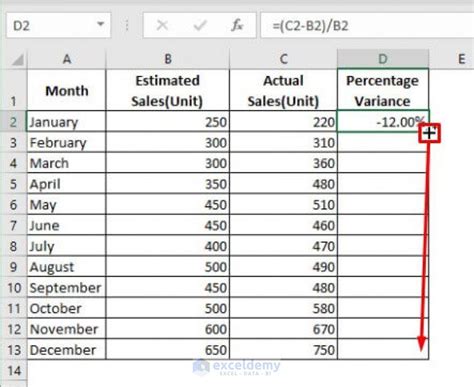Select column C header

click(283, 59)
